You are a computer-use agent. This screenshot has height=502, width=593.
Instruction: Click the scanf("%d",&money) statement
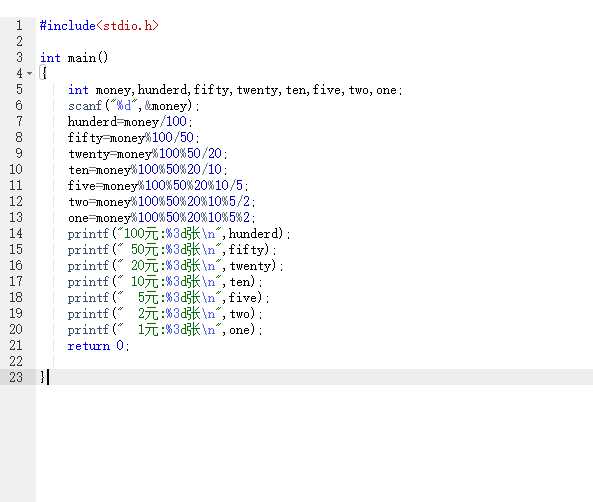pos(134,106)
